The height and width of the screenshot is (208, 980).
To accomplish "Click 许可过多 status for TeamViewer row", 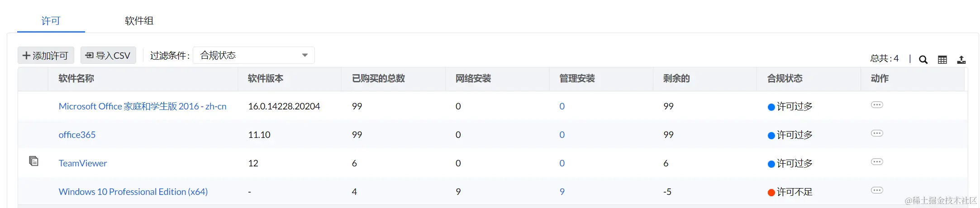I will [790, 164].
